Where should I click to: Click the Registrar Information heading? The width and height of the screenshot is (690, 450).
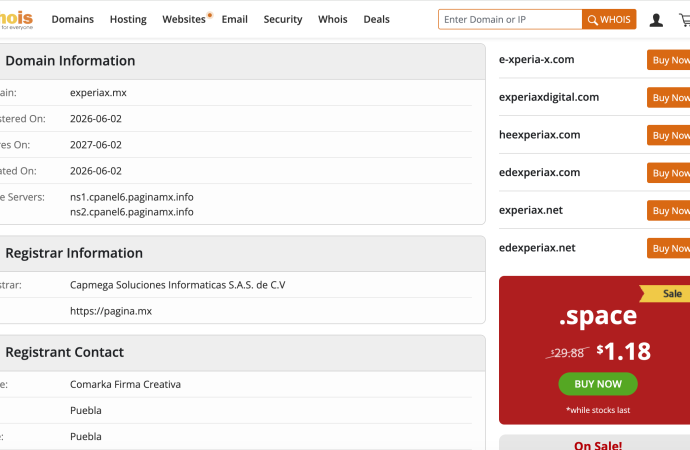point(74,253)
